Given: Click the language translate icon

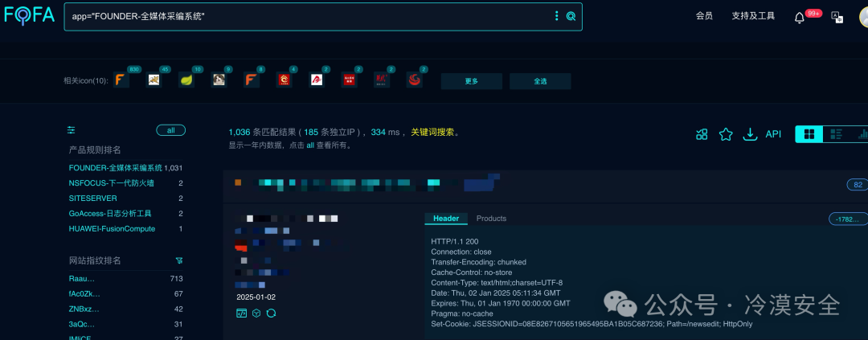Looking at the screenshot, I should pos(837,17).
